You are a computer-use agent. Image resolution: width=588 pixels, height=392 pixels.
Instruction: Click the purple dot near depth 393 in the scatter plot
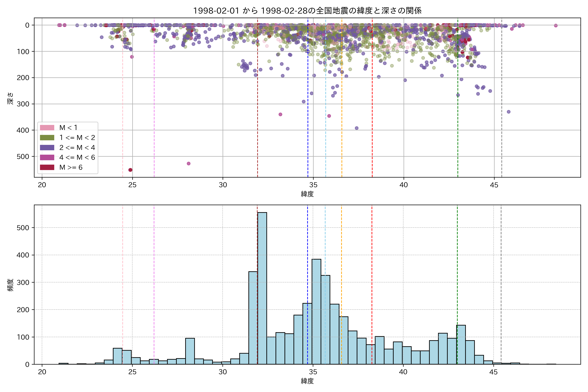point(357,128)
